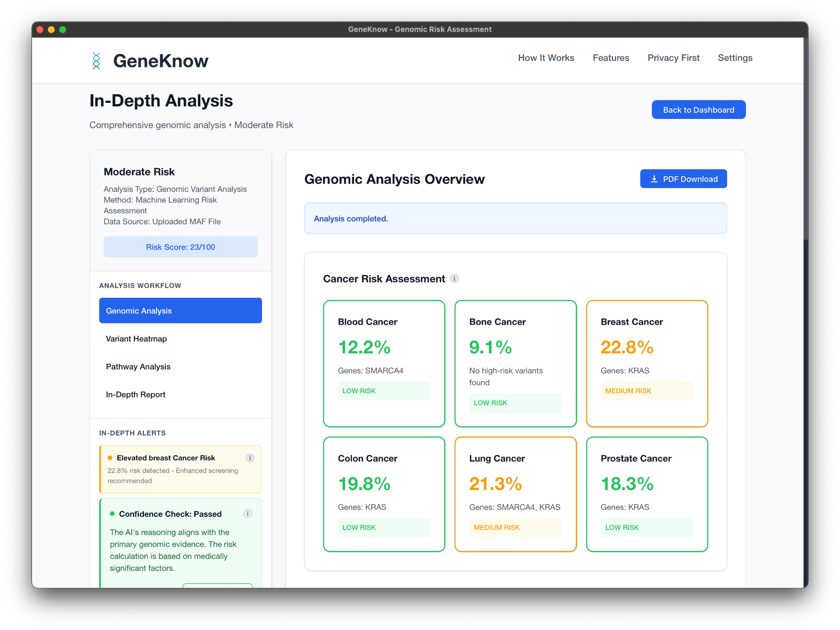The image size is (840, 630).
Task: Click the 18.3% Prostate Cancer value
Action: [627, 484]
